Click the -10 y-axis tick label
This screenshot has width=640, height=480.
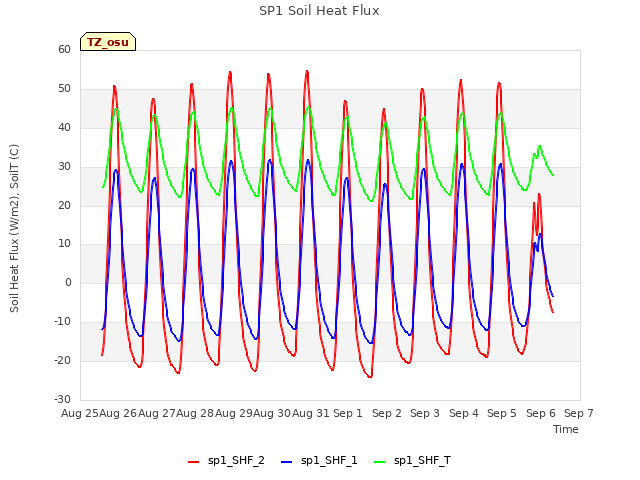coord(62,322)
